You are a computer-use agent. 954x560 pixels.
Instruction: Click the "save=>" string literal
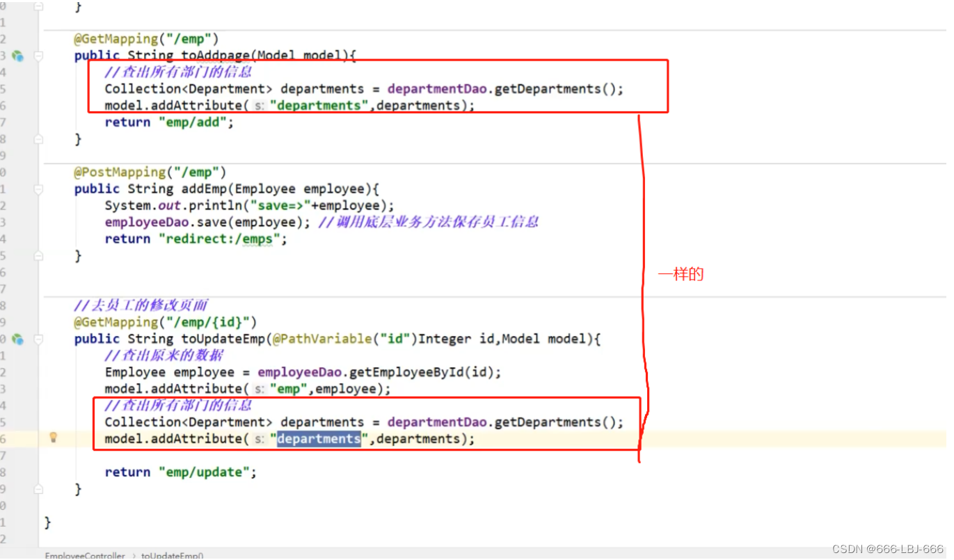pos(280,205)
